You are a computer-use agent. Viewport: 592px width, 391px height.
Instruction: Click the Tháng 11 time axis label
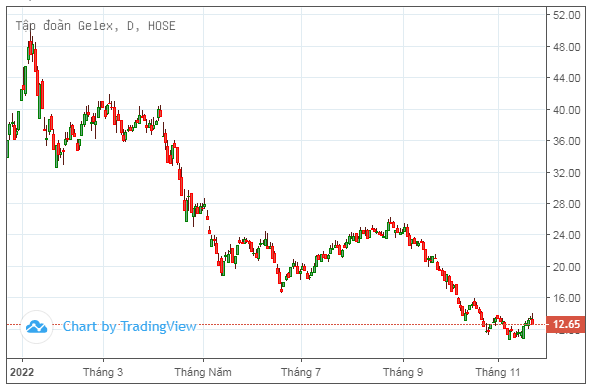[498, 373]
